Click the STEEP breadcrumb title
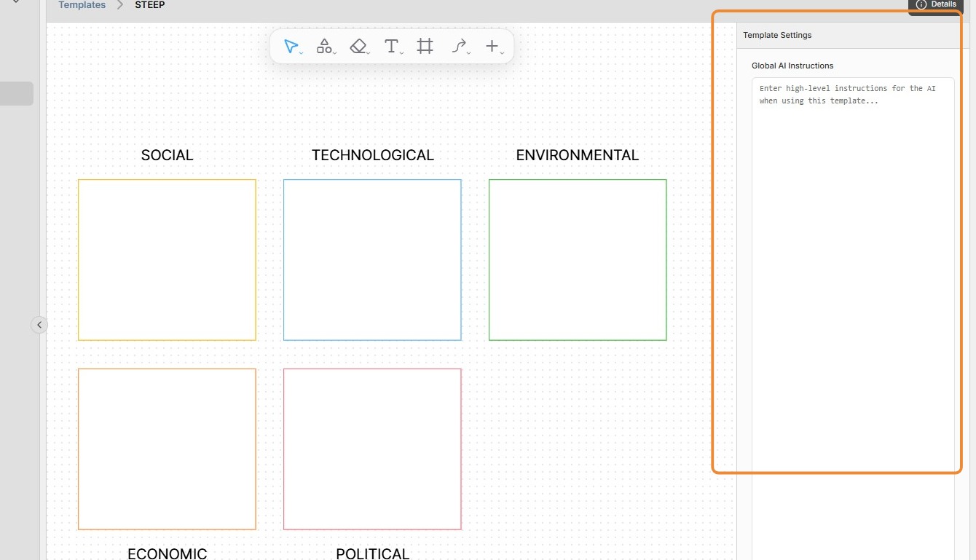Viewport: 976px width, 560px height. point(150,5)
